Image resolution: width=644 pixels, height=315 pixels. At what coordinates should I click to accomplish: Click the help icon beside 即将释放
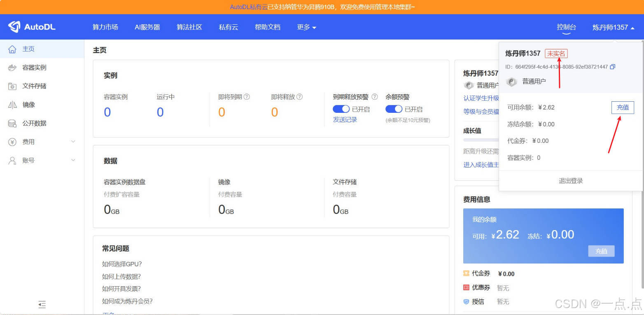[299, 97]
